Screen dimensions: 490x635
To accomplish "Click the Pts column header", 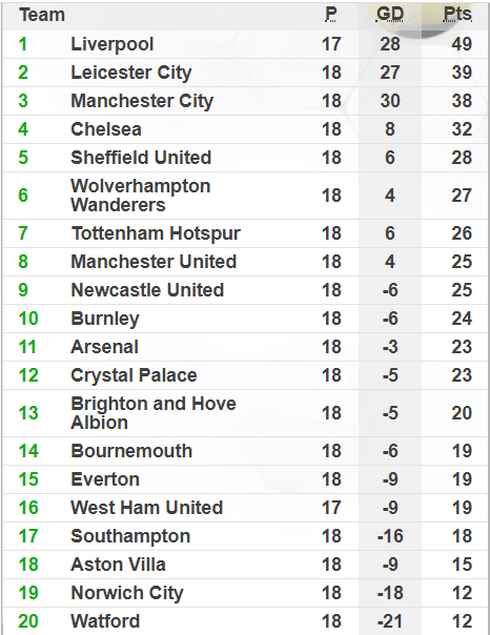I will pyautogui.click(x=457, y=15).
